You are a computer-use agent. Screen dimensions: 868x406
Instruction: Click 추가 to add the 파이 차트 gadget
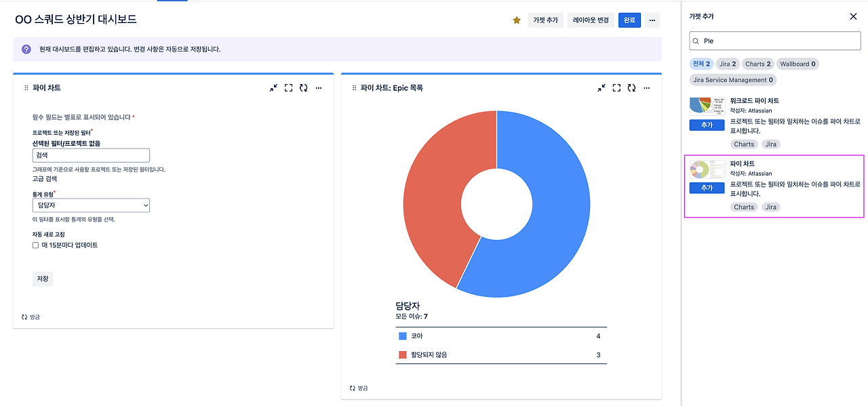coord(707,188)
